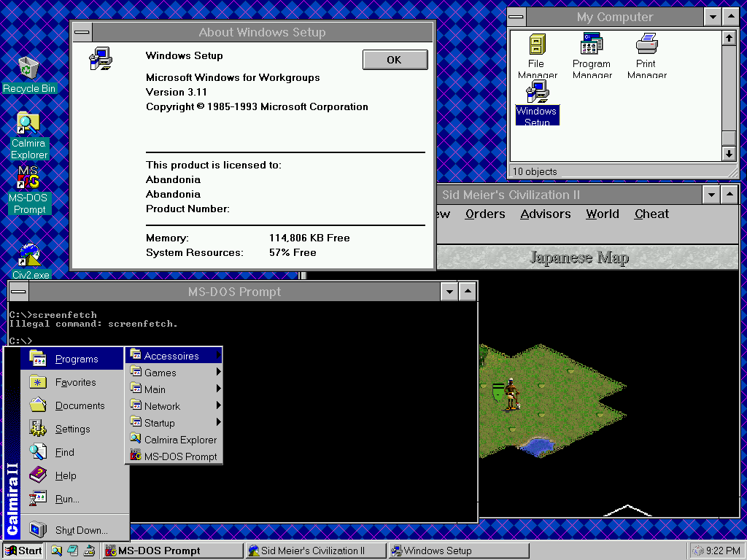Choose Find in the Start menu

[x=71, y=452]
